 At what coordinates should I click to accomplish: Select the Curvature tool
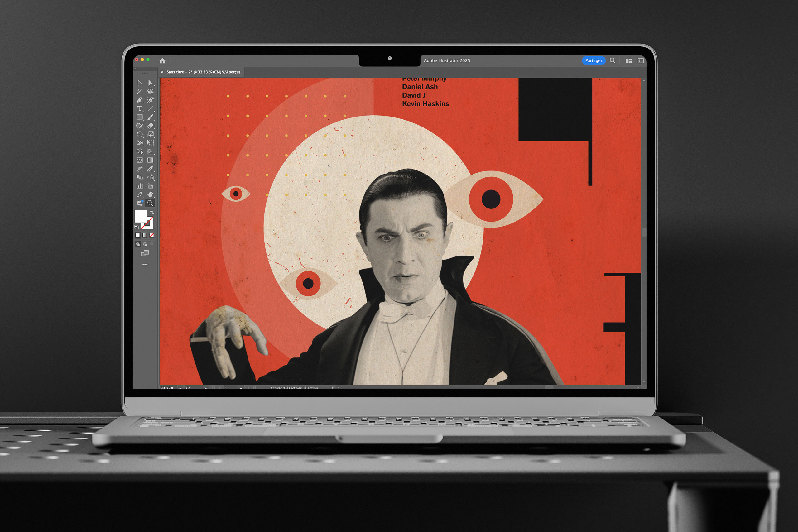point(150,100)
